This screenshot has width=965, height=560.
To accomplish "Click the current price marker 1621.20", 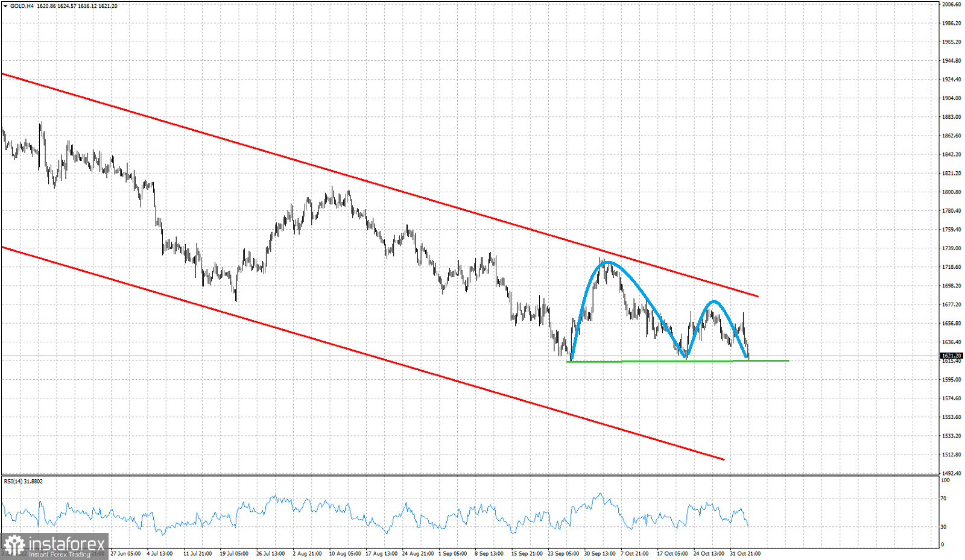I will (x=952, y=356).
